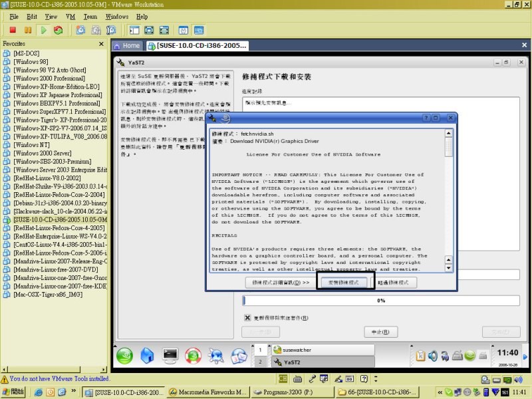Select [MS-DOS] in Favorites
Image resolution: width=532 pixels, height=399 pixels.
click(26, 53)
